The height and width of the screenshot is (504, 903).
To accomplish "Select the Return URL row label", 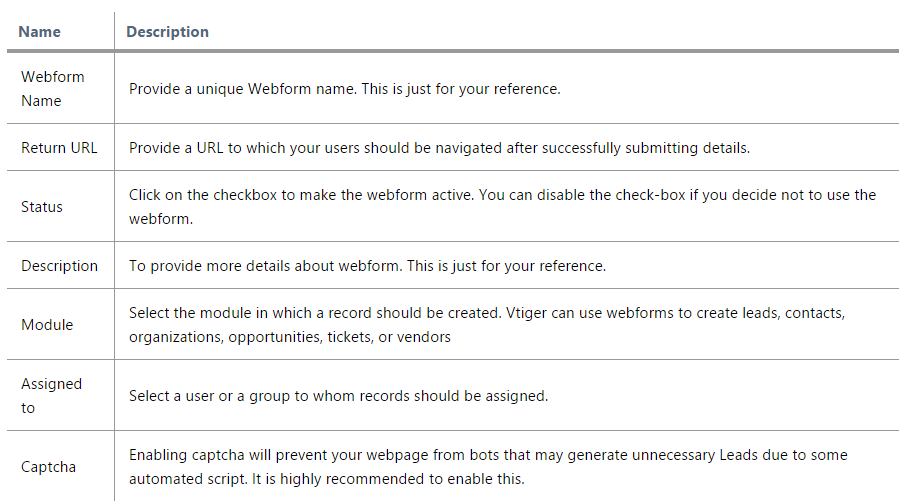I will click(x=59, y=148).
